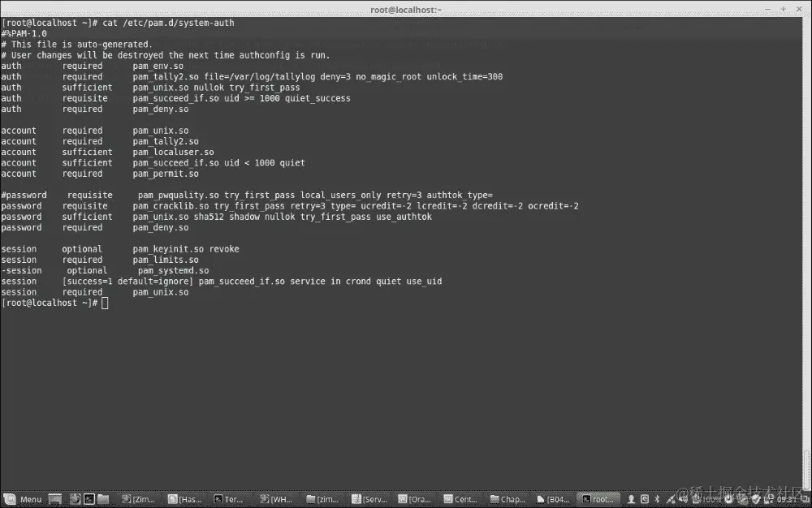Click 'use_authtok' text
The height and width of the screenshot is (508, 812).
404,217
